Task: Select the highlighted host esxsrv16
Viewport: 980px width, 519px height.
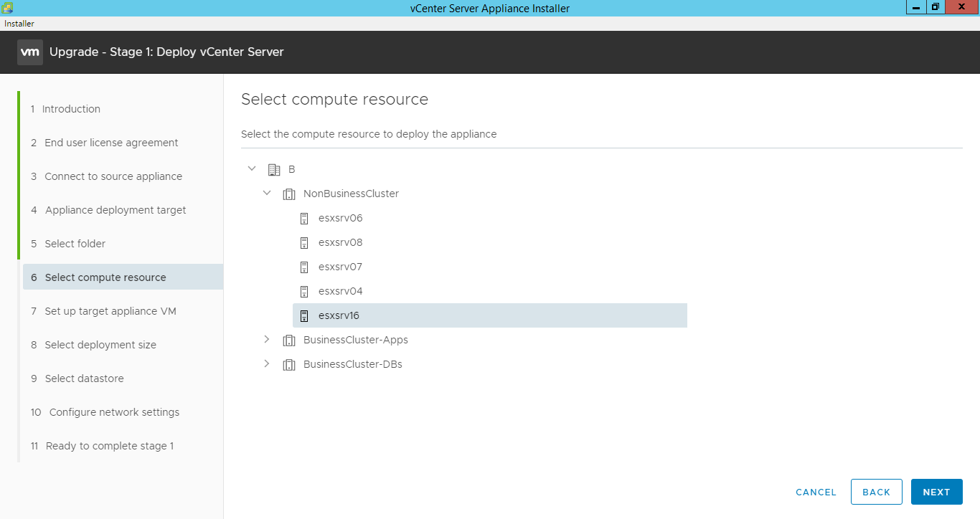Action: (340, 315)
